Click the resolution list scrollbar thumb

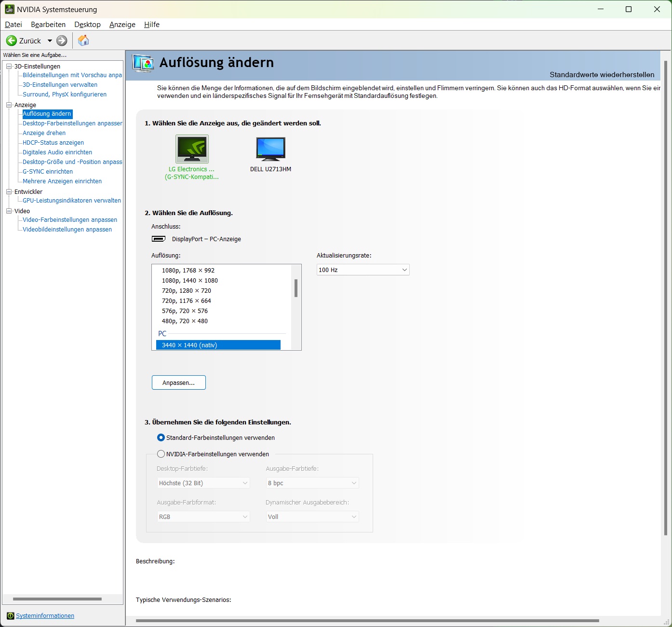[296, 288]
